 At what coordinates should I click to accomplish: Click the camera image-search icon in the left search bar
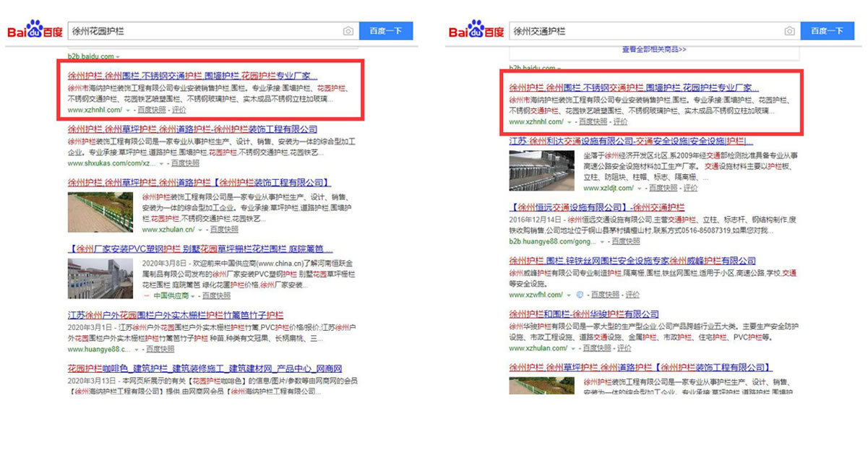click(348, 32)
